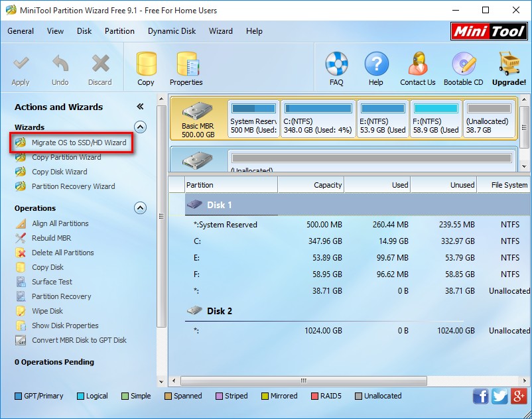Screen dimensions: 532x419
Task: Select the 1024.00 GB unallocated row
Action: point(358,331)
